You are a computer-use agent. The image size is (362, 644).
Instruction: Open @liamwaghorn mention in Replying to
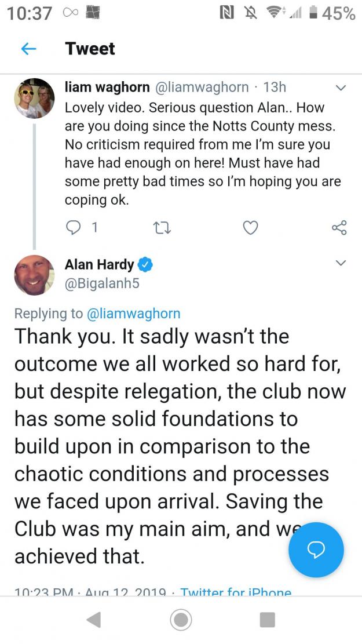[134, 314]
